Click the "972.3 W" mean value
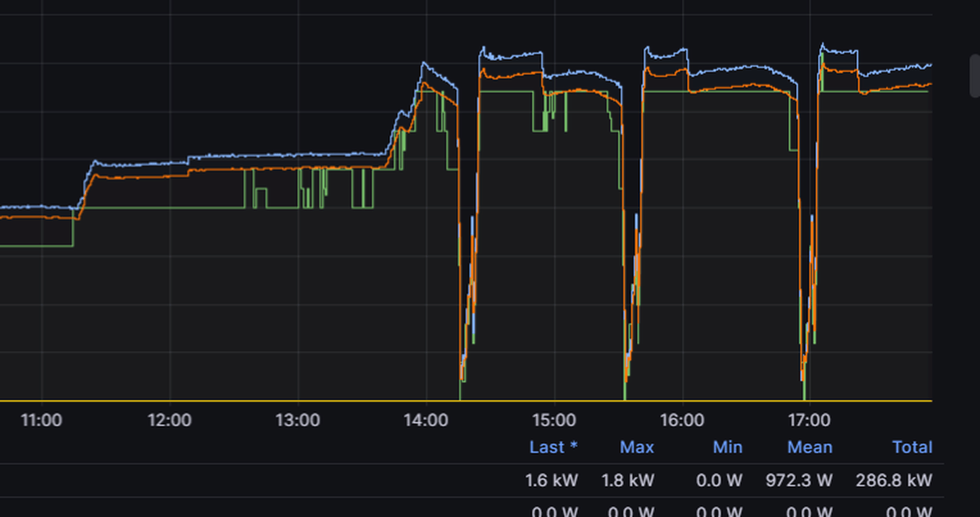 pos(799,480)
